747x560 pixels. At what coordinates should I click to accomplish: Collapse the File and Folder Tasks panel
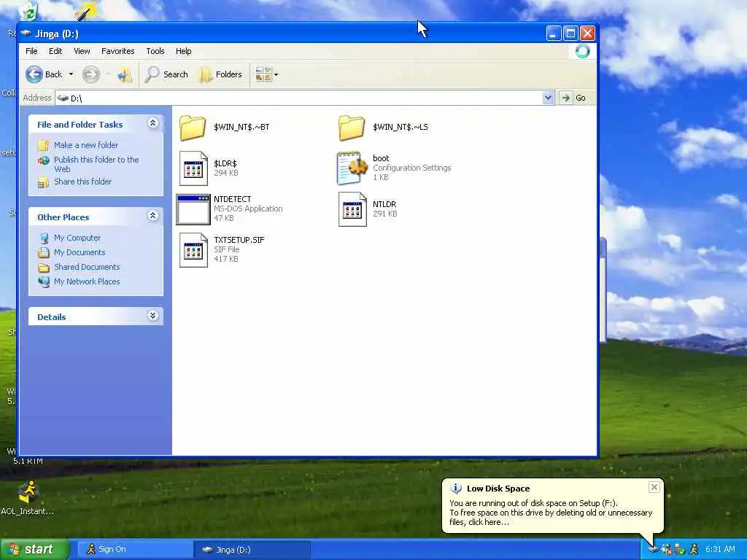tap(153, 123)
